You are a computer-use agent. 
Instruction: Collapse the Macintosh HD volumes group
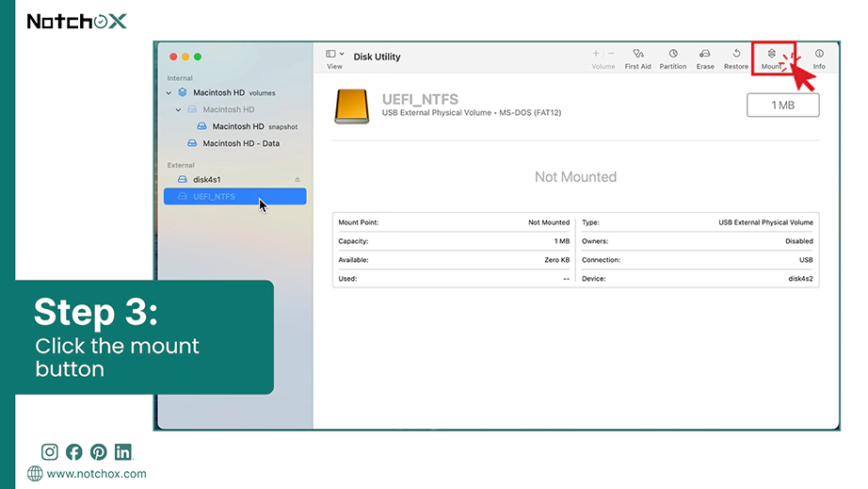click(x=169, y=93)
